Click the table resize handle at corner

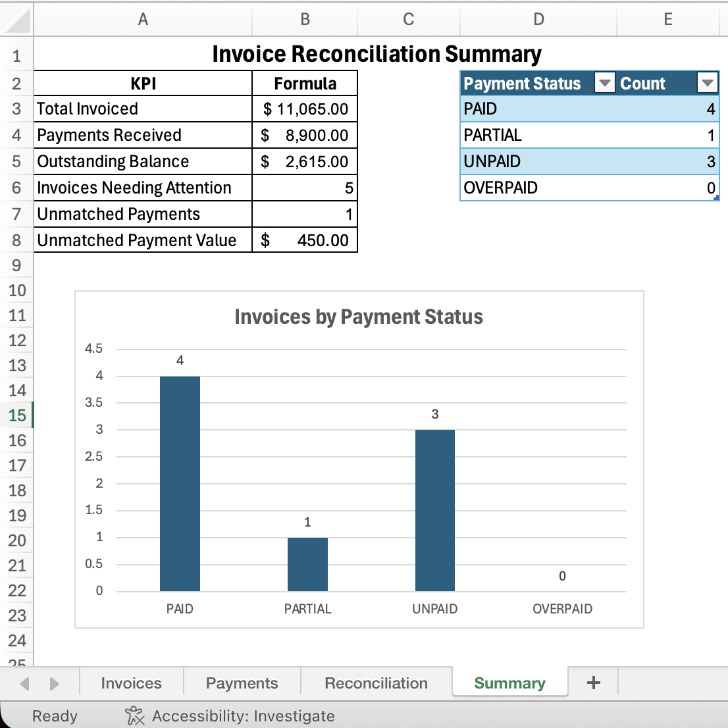coord(716,197)
